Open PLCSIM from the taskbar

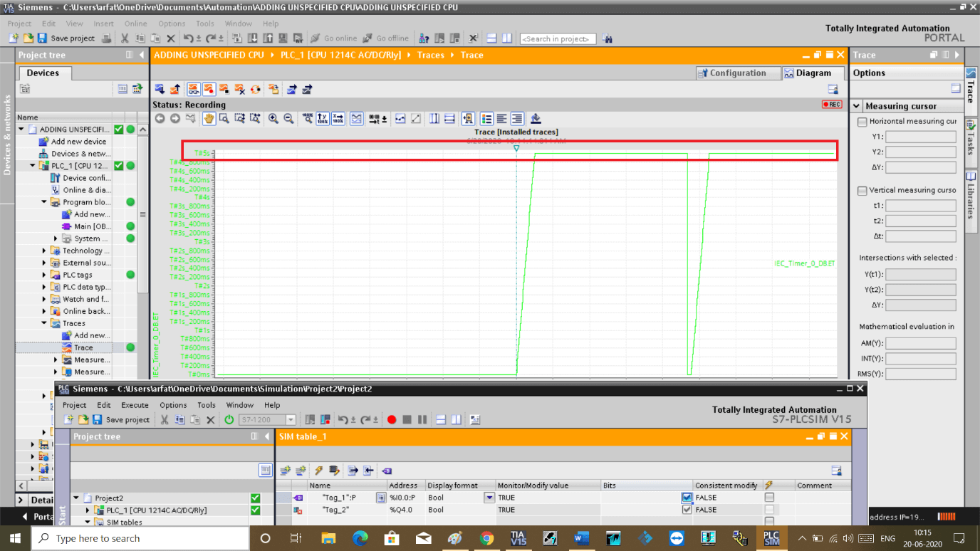[x=771, y=538]
